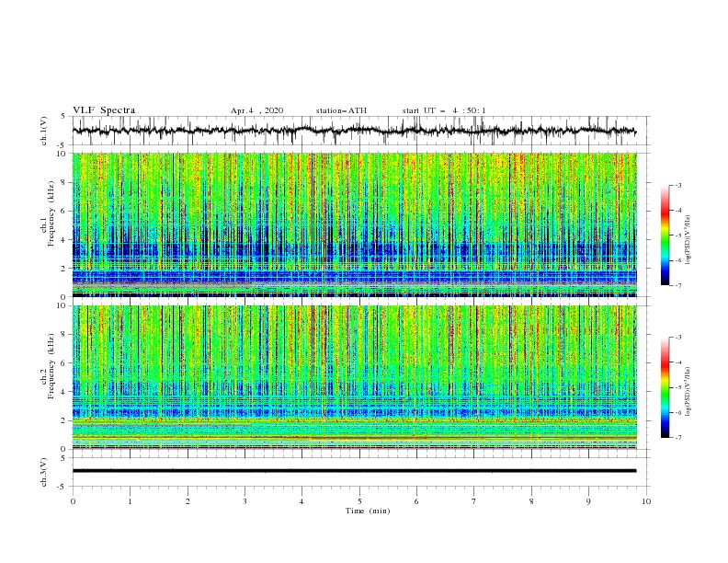Click the ch.2 "Frequency (kHz)" axis label
728x563 pixels.
click(51, 365)
